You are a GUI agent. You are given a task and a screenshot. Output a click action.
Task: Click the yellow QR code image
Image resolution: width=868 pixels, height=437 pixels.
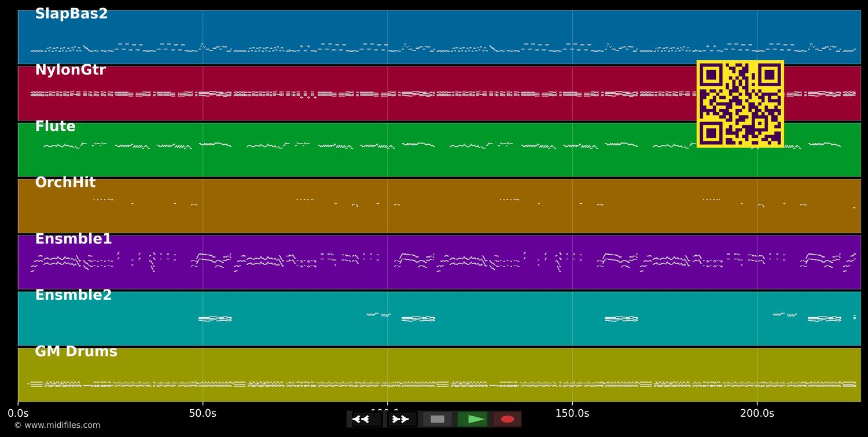pos(740,104)
